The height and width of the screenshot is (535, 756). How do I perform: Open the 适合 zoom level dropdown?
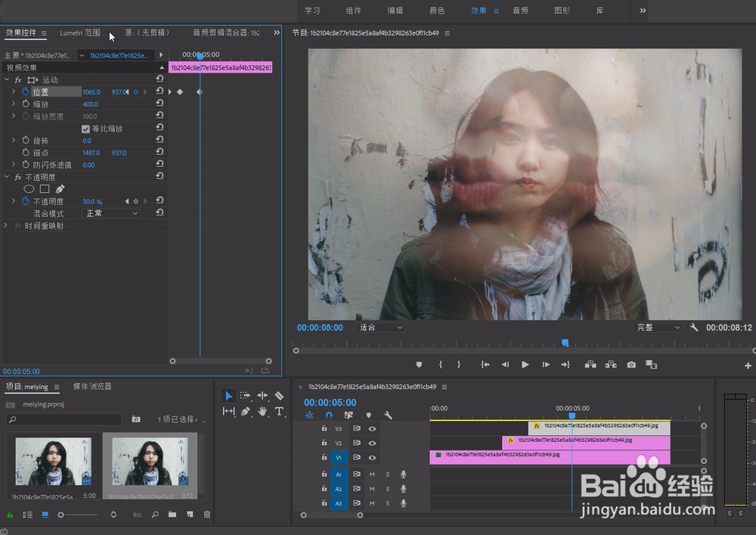click(x=381, y=328)
